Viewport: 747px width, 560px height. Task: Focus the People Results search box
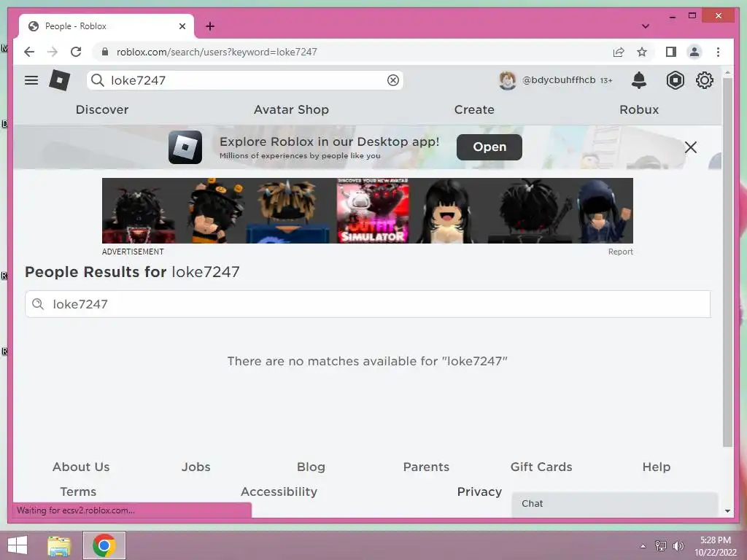[x=368, y=304]
